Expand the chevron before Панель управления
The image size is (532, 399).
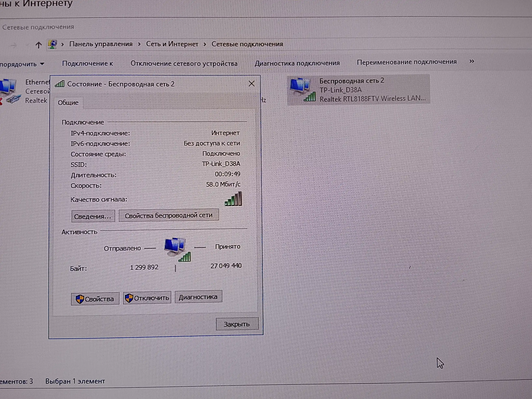(x=63, y=44)
